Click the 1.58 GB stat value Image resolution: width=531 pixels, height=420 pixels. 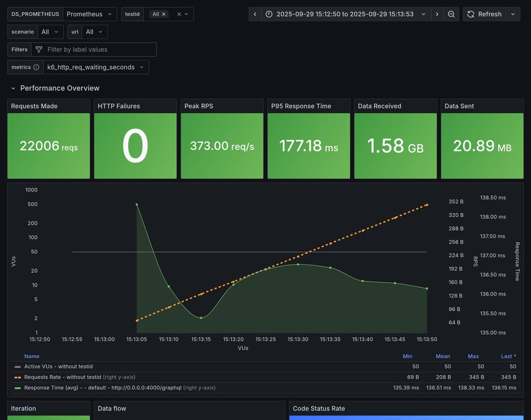[x=396, y=146]
